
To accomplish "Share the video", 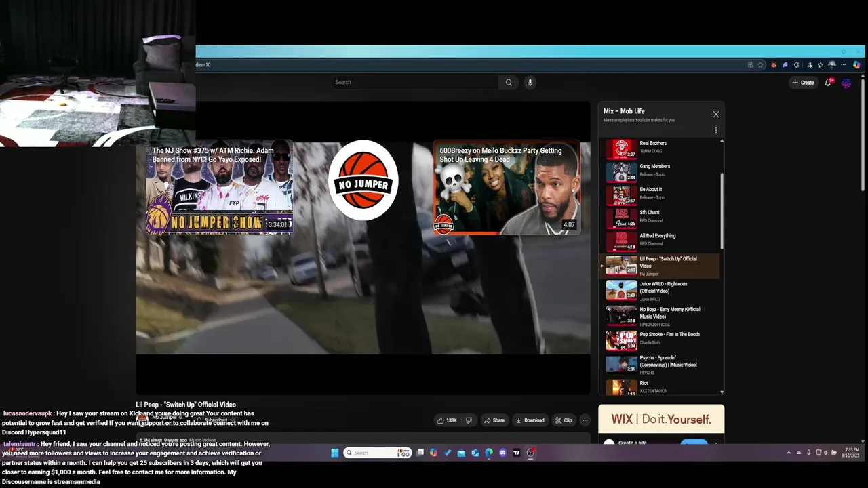I will [x=494, y=420].
